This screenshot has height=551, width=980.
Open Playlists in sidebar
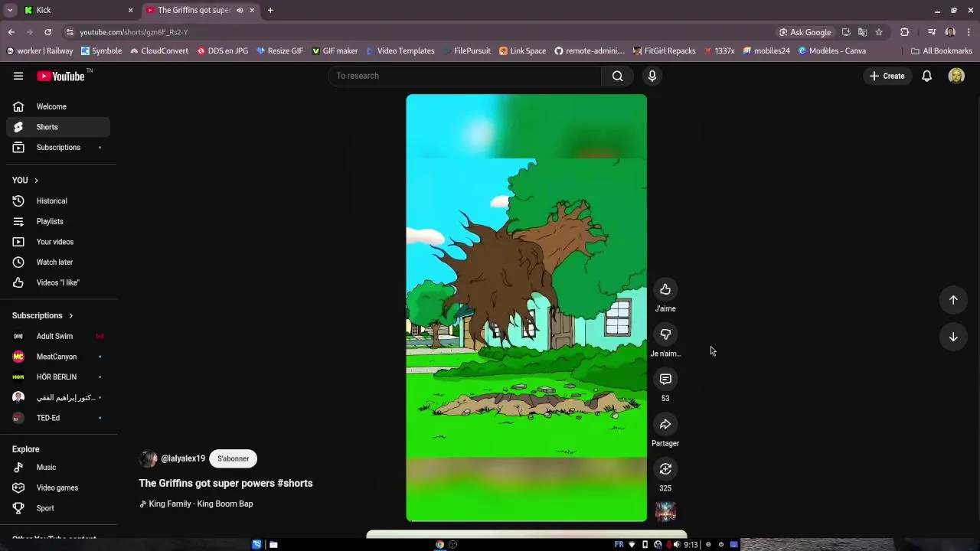coord(58,221)
